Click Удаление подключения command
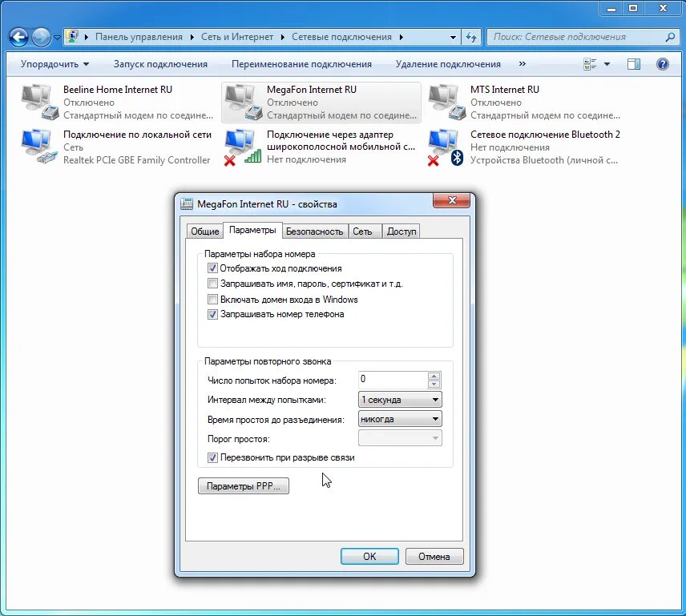The height and width of the screenshot is (616, 686). click(448, 64)
